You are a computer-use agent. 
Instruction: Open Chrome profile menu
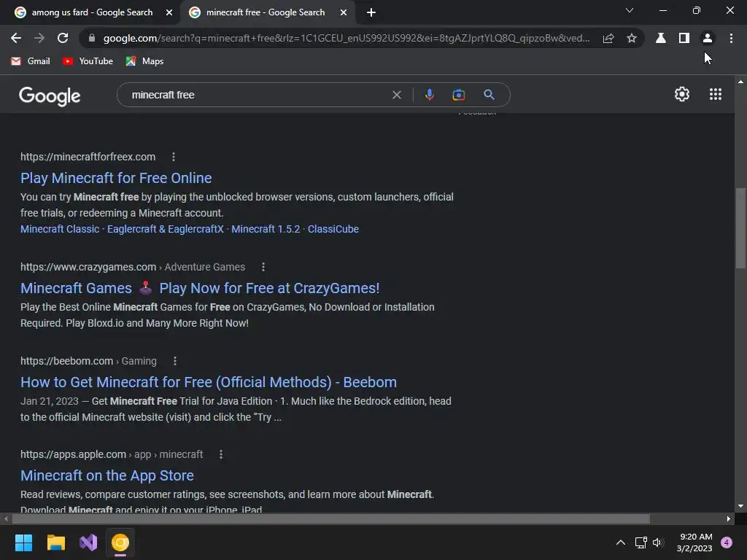click(x=708, y=38)
